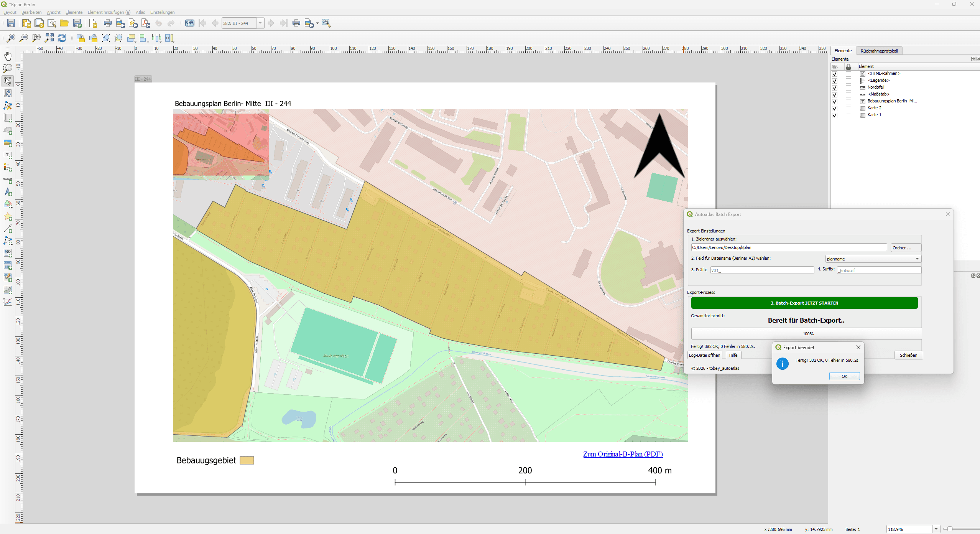
Task: Click the Unlock all items icon
Action: pos(93,38)
